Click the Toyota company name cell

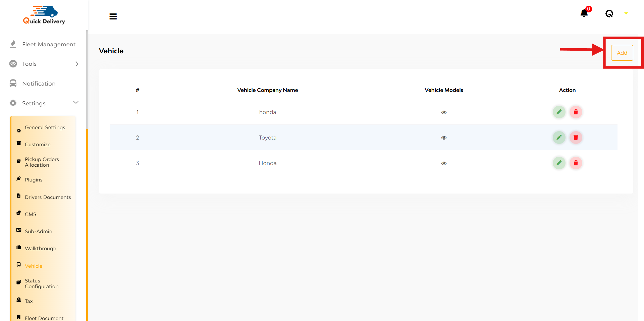268,138
